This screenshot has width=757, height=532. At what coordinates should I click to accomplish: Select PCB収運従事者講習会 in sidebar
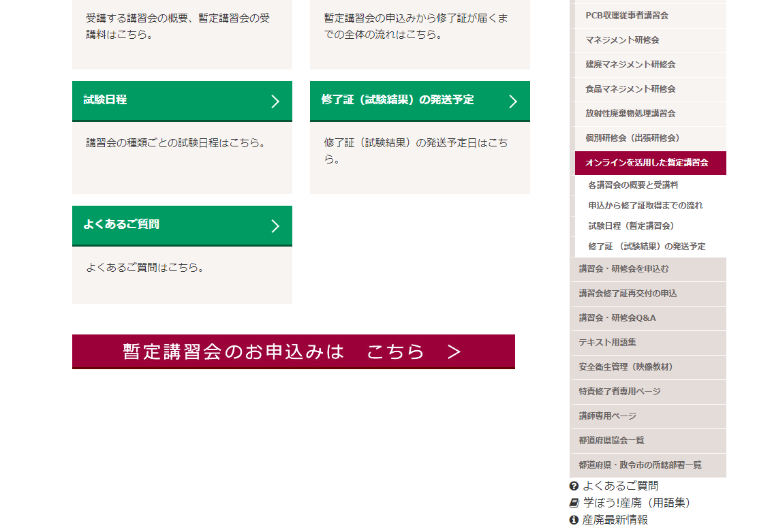coord(627,16)
